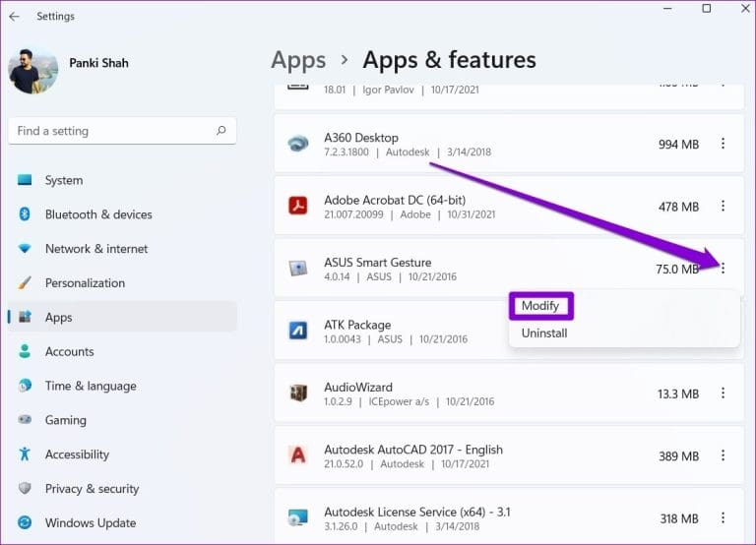Click the 478 MB size value
756x545 pixels.
pos(678,207)
